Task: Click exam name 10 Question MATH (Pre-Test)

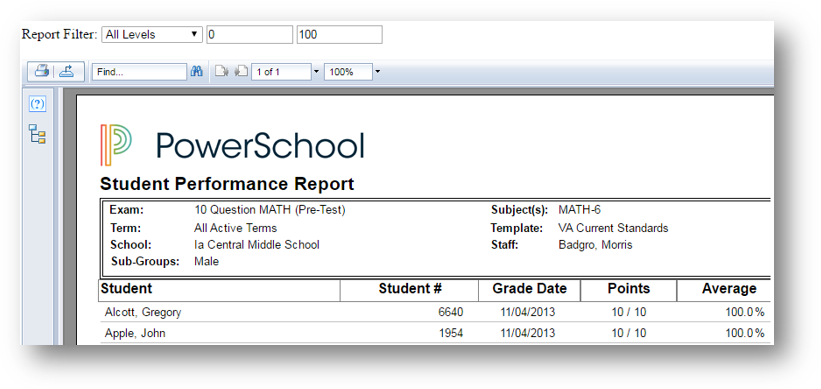Action: [270, 210]
